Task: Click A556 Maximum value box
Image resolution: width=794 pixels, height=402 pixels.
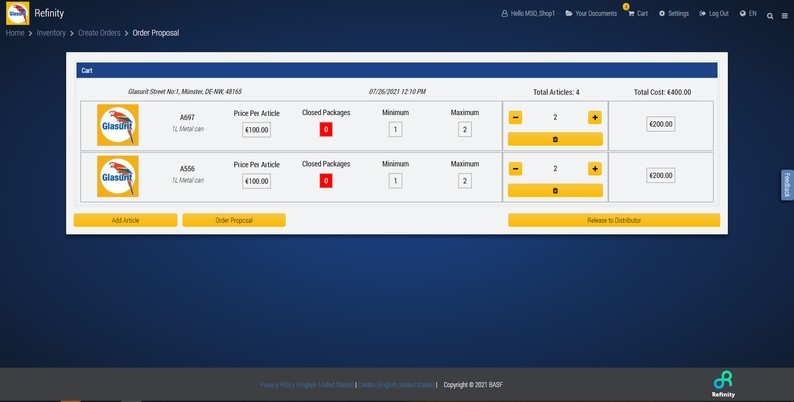Action: point(465,181)
